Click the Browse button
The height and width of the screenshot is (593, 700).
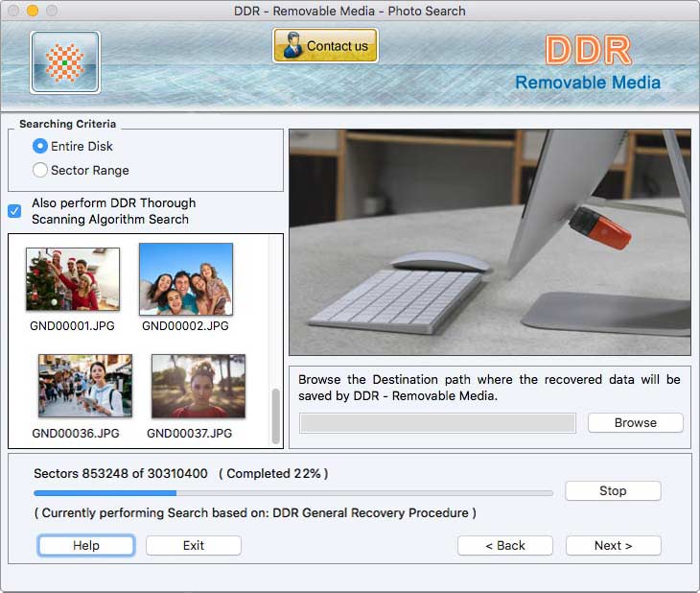click(635, 423)
